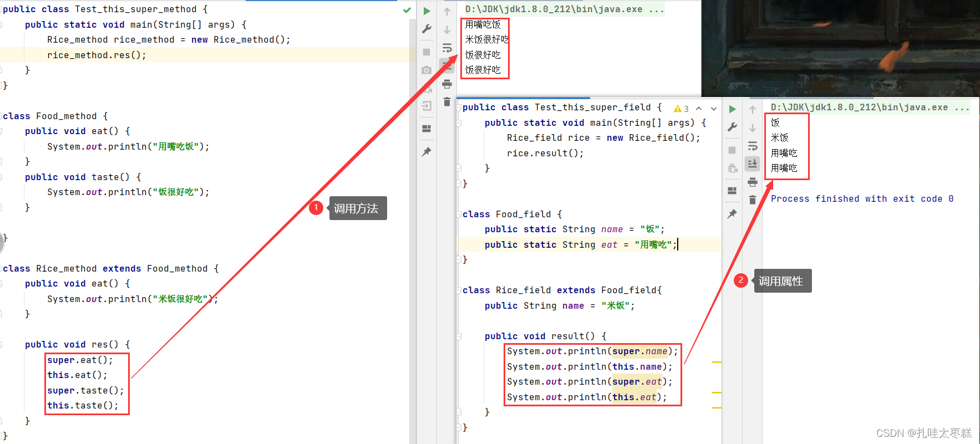Click '米饭' output line in field console

pos(779,137)
